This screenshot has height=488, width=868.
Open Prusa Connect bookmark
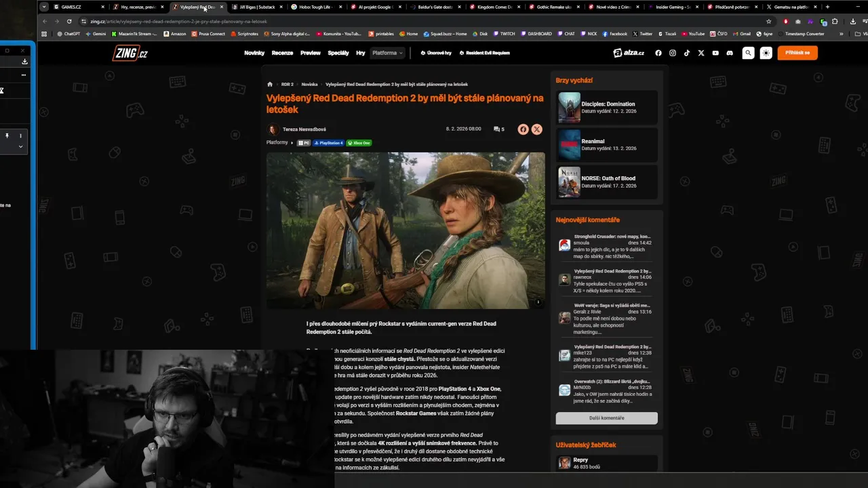click(x=209, y=33)
